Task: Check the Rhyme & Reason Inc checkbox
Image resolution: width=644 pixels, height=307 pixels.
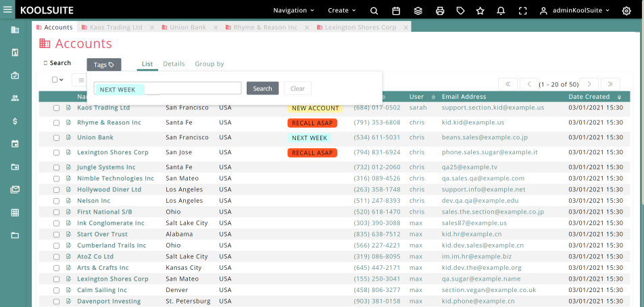Action: click(x=56, y=123)
